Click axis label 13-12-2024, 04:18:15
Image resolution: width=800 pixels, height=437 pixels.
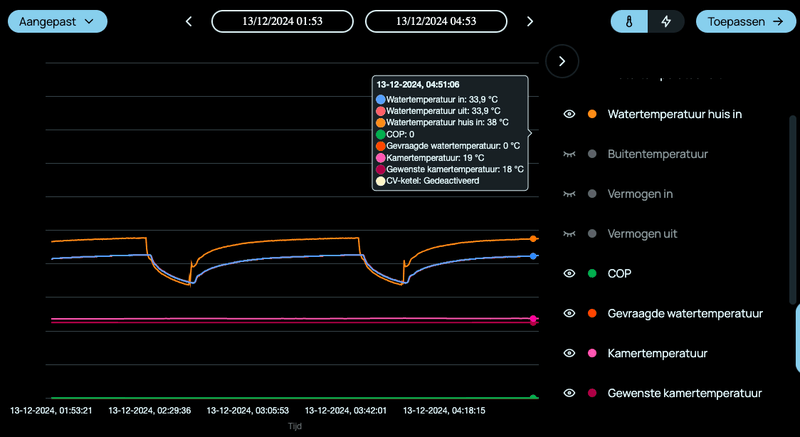click(x=444, y=410)
